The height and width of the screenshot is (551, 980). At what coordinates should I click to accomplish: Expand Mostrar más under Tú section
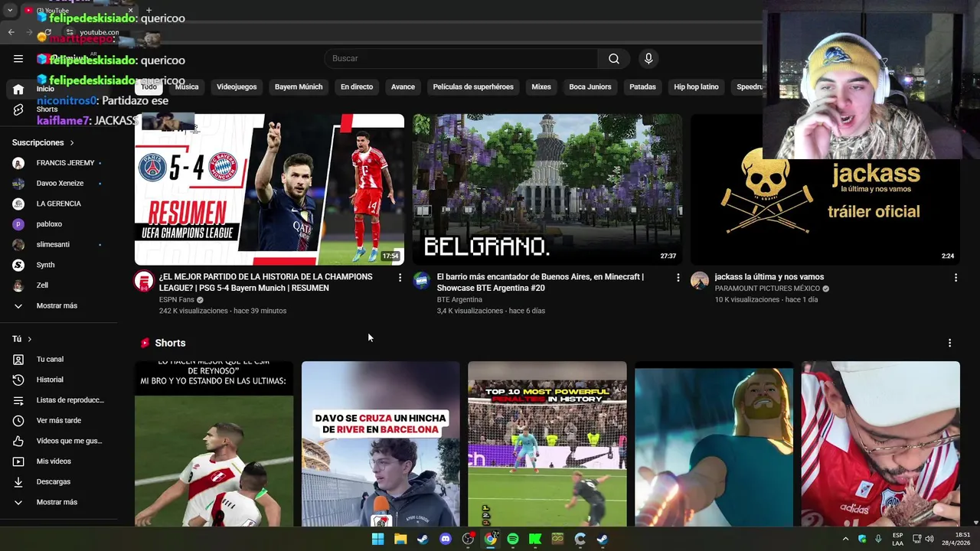point(58,503)
